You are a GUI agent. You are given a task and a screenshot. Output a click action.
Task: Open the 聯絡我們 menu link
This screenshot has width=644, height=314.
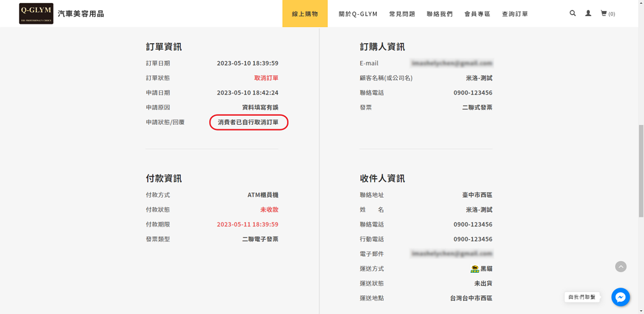(439, 14)
